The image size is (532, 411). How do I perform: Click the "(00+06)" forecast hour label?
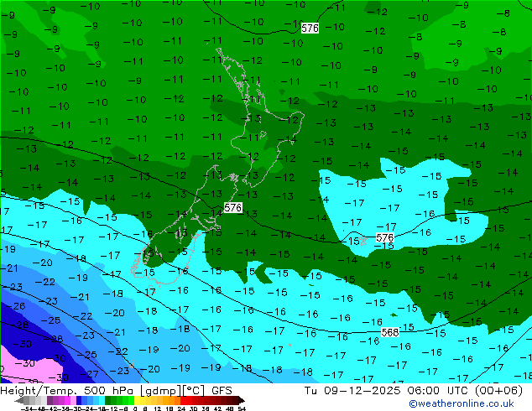[x=498, y=391]
